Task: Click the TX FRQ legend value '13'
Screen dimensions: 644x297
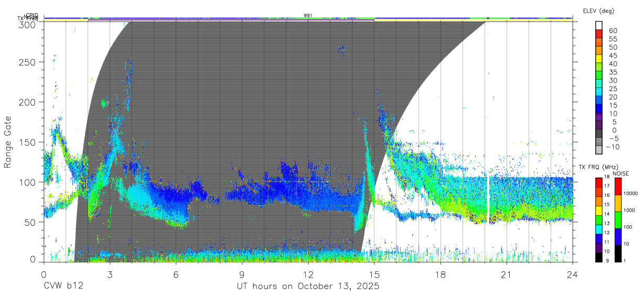Action: pyautogui.click(x=606, y=223)
